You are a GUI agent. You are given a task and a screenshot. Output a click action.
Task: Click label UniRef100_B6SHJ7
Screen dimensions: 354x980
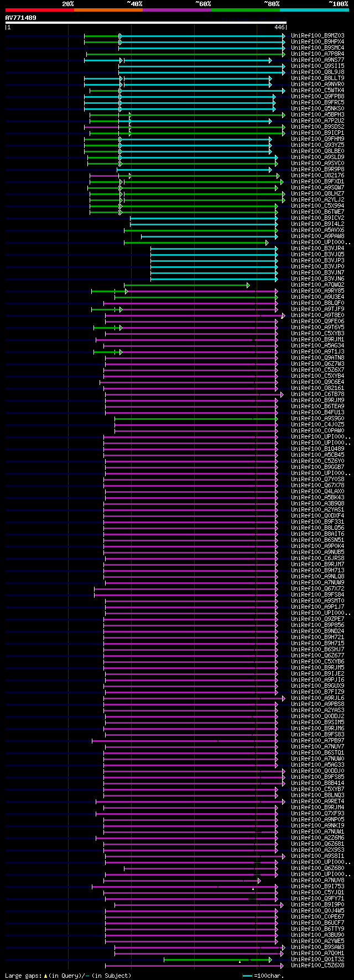click(317, 650)
